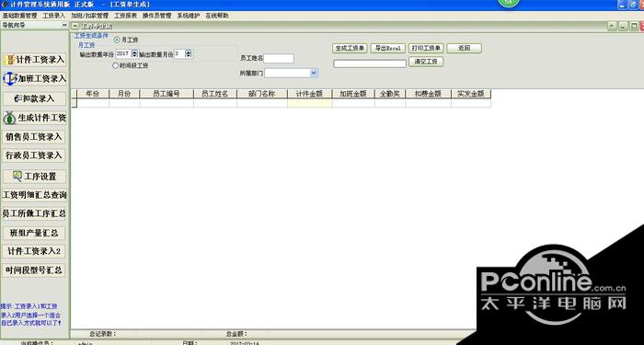Viewport: 644px width, 345px height.
Task: Click the 总金额 status label
Action: (236, 334)
